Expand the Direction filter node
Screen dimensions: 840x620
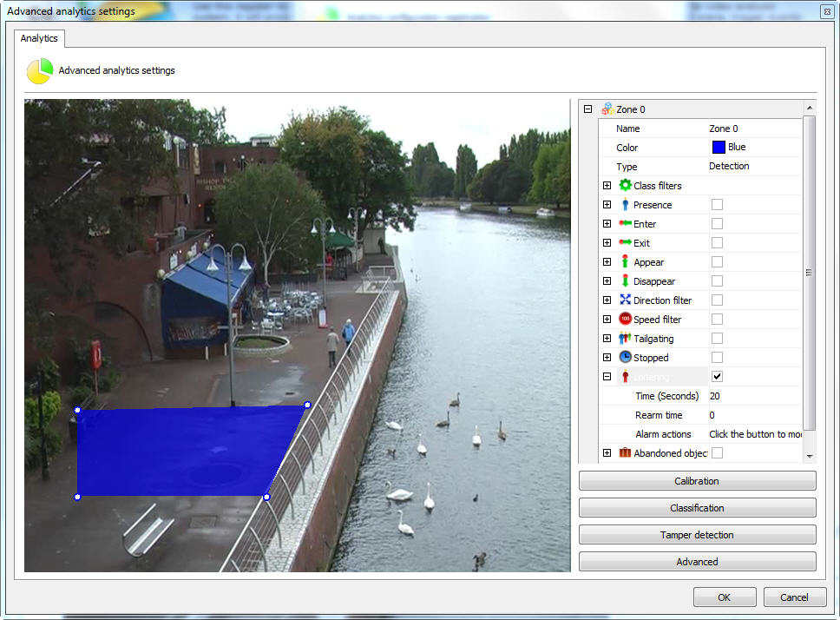coord(607,300)
